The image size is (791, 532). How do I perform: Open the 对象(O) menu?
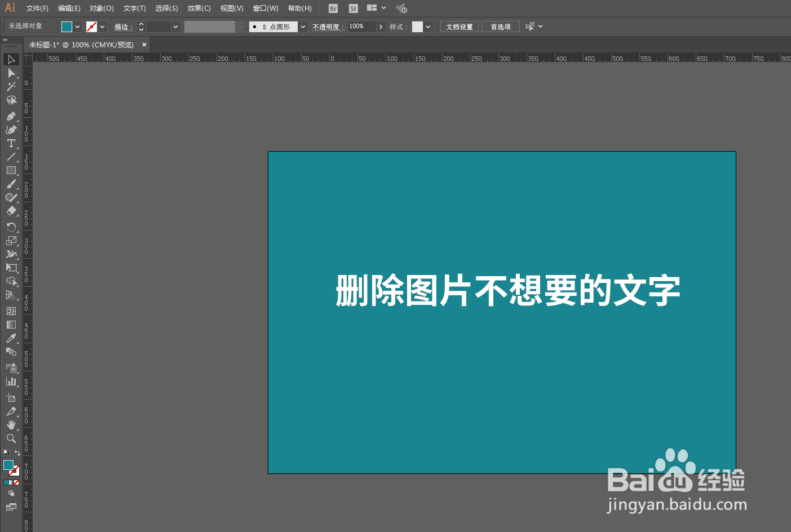pyautogui.click(x=101, y=8)
